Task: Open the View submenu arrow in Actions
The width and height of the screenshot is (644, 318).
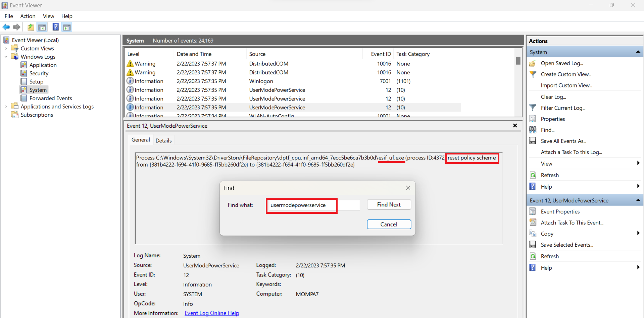Action: click(638, 163)
